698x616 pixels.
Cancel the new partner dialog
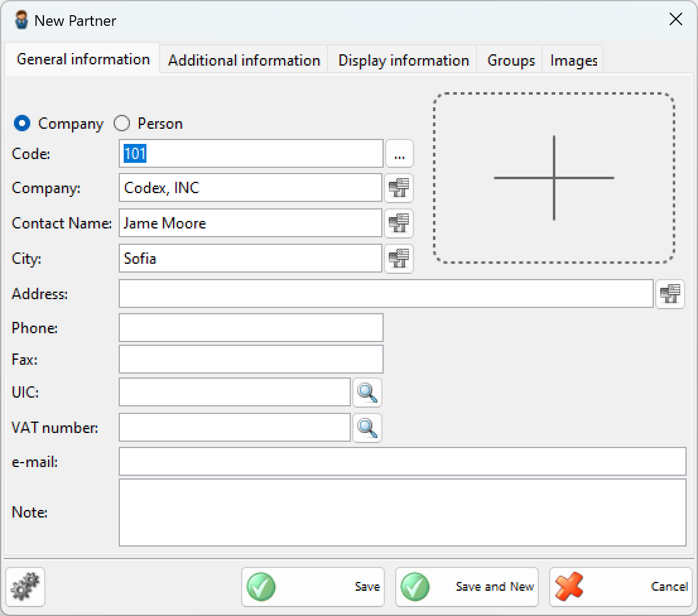click(x=621, y=586)
